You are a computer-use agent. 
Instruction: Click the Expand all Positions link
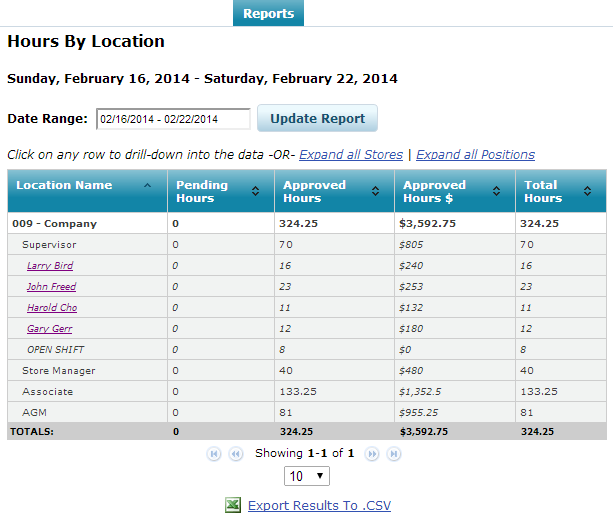tap(475, 155)
